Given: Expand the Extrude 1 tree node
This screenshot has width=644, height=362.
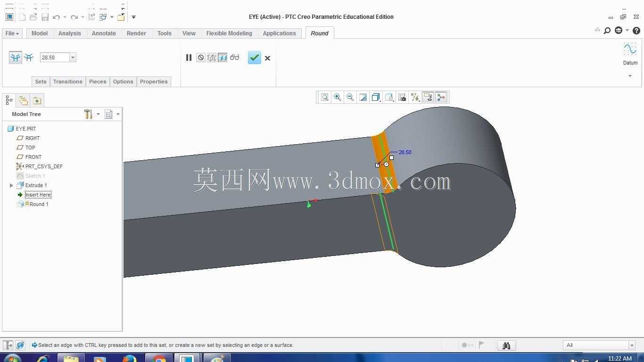Looking at the screenshot, I should pos(11,185).
